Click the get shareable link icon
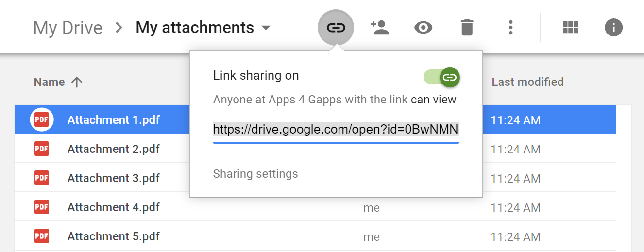This screenshot has height=252, width=644. 336,28
